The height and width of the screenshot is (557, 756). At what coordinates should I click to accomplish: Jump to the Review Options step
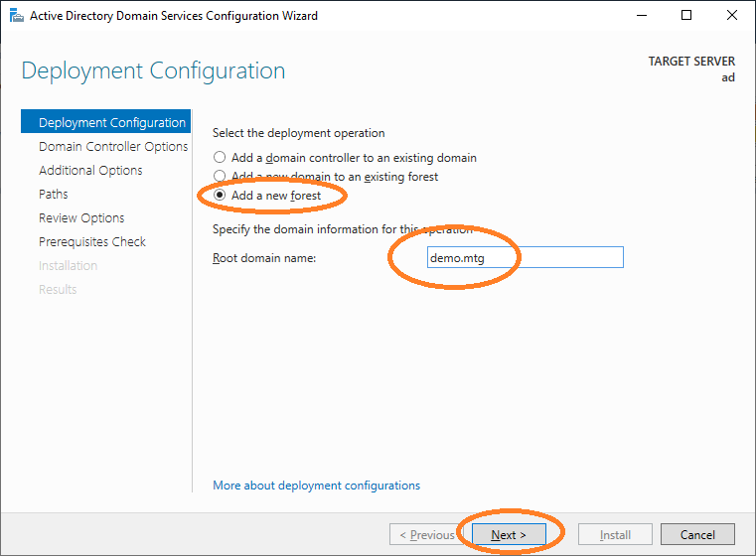[x=81, y=218]
